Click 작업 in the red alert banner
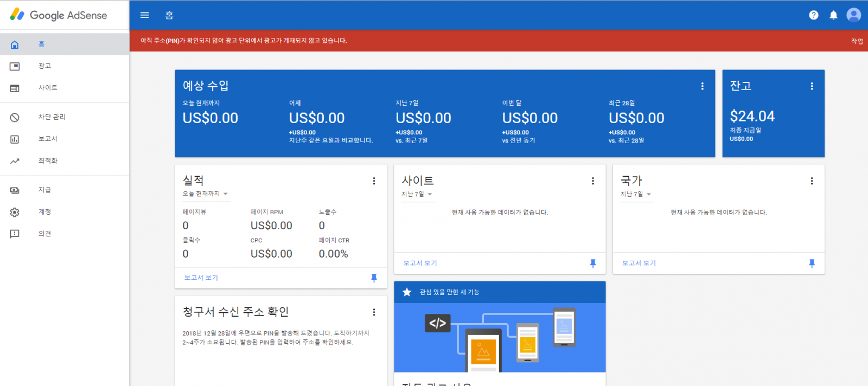 pyautogui.click(x=857, y=41)
